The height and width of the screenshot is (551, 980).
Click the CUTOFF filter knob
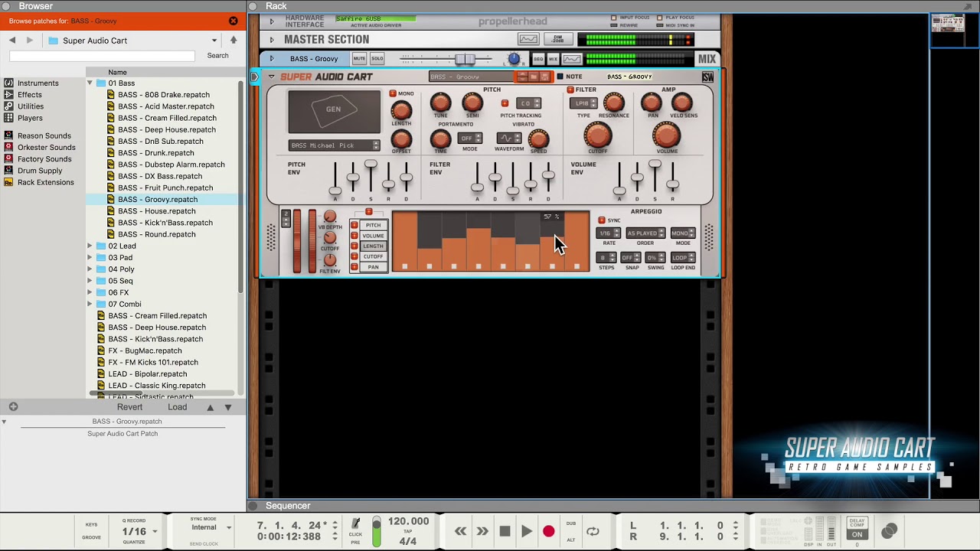(x=597, y=135)
